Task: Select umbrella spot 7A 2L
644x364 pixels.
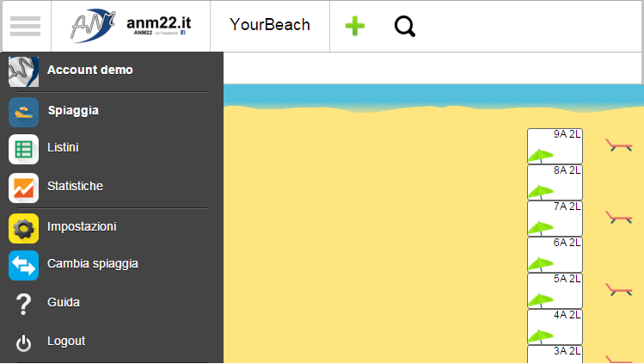Action: 555,219
